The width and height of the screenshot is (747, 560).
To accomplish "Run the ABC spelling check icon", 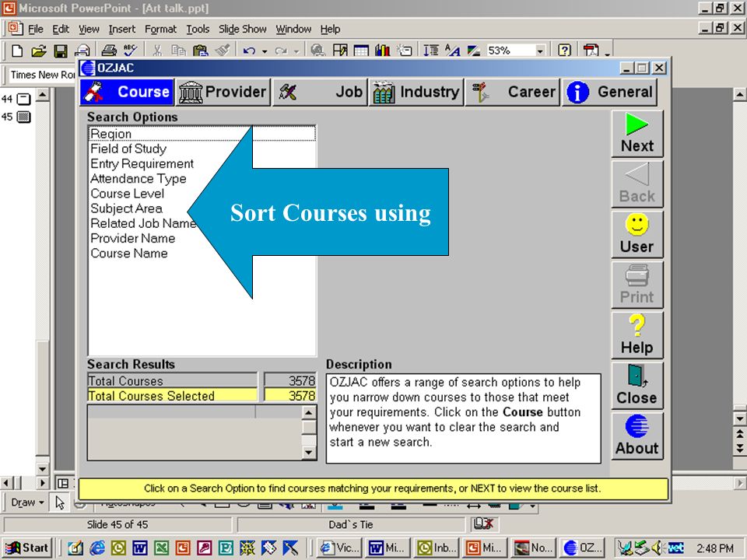I will [x=131, y=51].
